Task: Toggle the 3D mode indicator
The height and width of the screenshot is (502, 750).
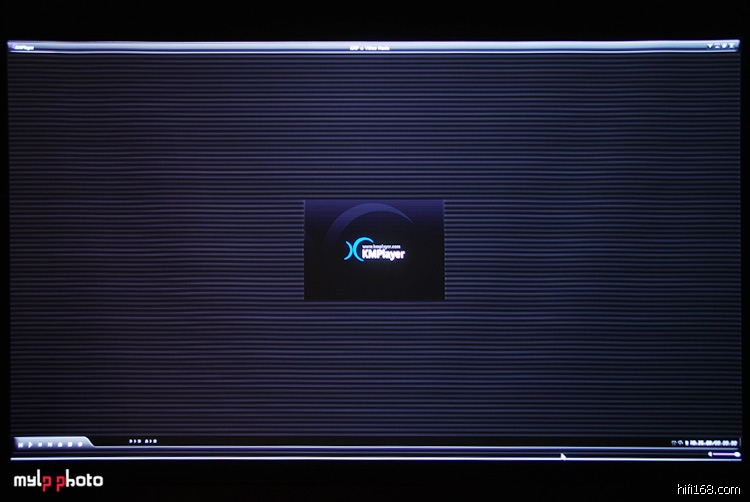Action: [136, 441]
